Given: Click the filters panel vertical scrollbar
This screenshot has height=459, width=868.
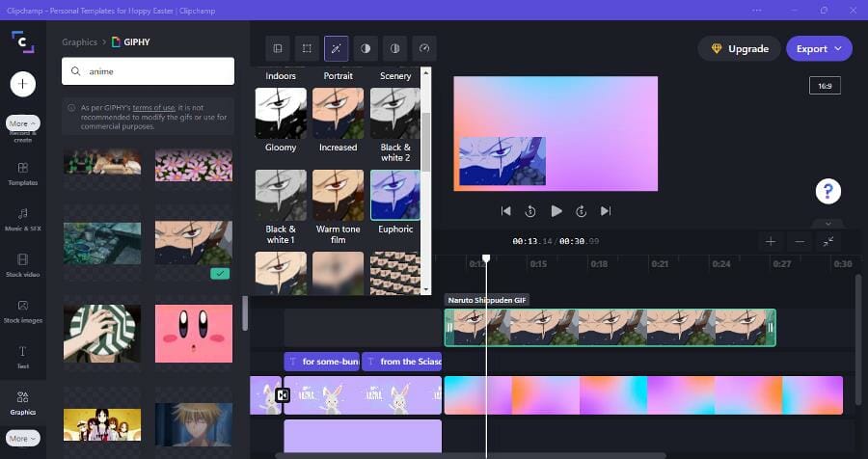Looking at the screenshot, I should point(425,141).
